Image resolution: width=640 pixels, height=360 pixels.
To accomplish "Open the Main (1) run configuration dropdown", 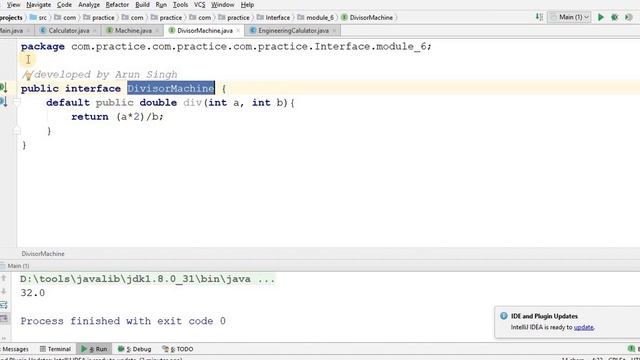I will click(x=570, y=17).
